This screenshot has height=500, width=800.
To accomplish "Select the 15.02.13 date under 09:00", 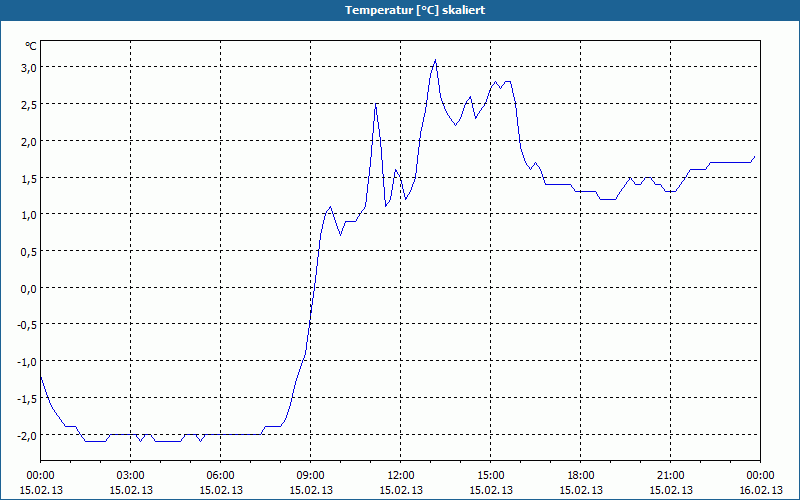I will click(x=311, y=490).
